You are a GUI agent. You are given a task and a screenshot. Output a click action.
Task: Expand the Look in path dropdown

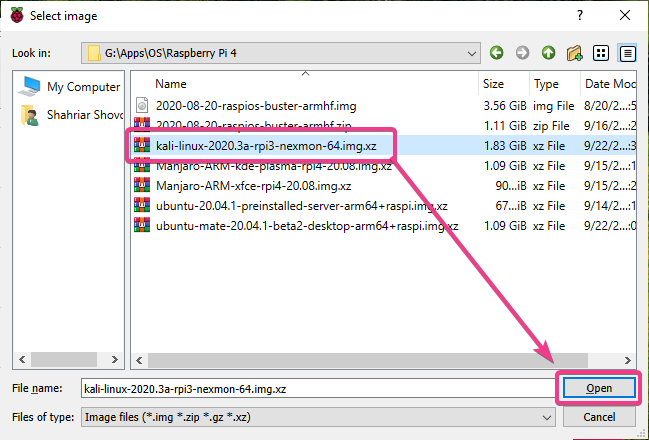471,53
